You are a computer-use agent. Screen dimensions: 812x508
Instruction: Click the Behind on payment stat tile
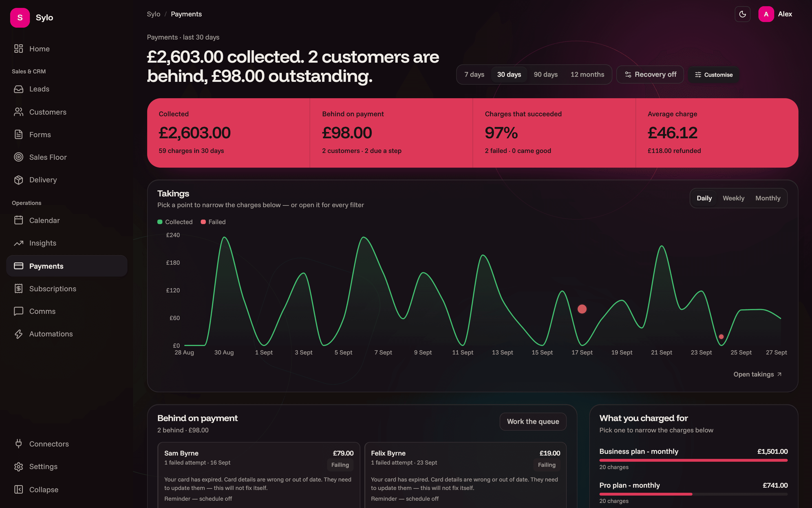tap(391, 133)
